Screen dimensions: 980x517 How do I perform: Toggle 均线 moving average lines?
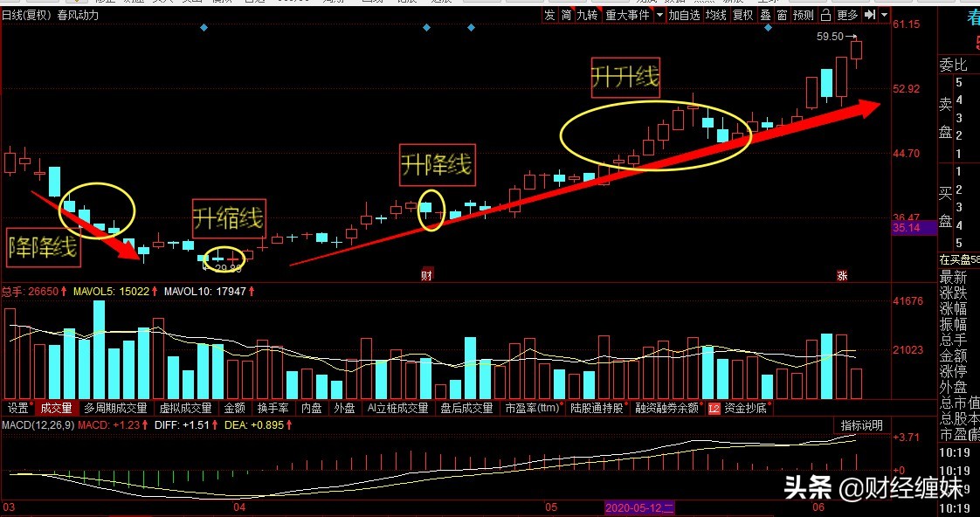716,15
